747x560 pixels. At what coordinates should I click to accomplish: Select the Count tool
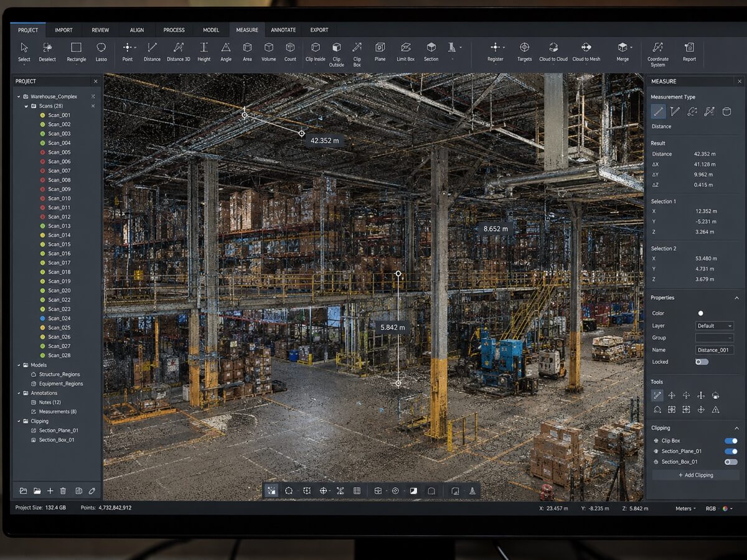[290, 52]
